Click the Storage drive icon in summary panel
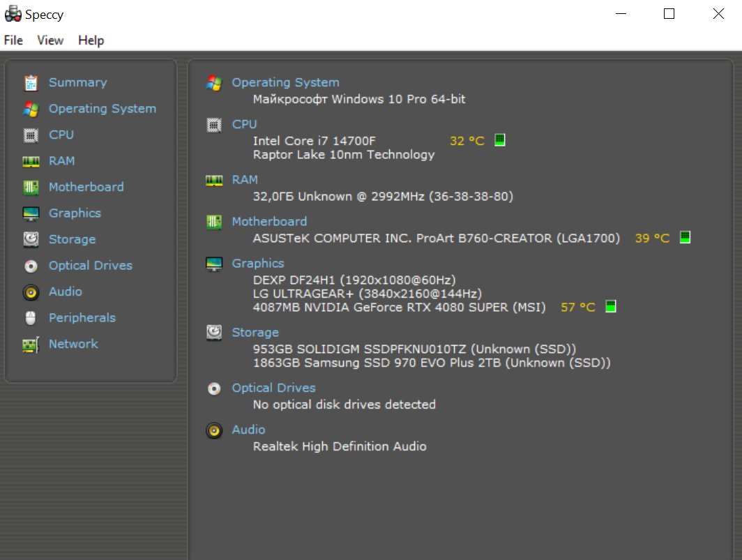Viewport: 742px width, 560px height. point(214,333)
